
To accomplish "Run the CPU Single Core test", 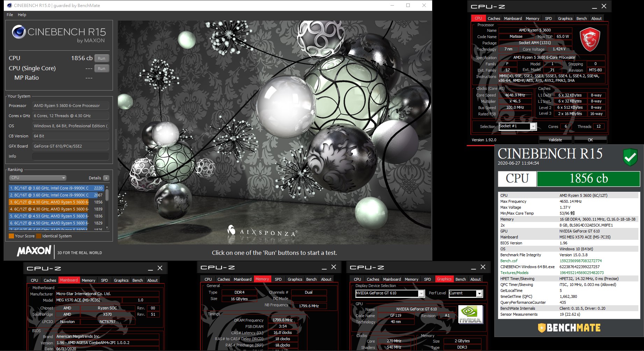I will click(x=101, y=69).
